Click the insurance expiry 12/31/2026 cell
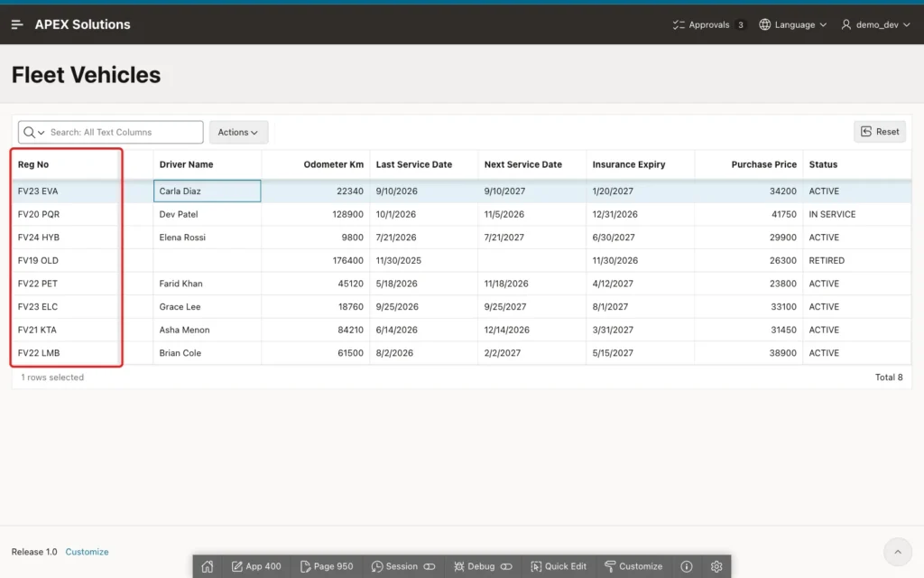Viewport: 924px width, 578px height. [x=641, y=214]
